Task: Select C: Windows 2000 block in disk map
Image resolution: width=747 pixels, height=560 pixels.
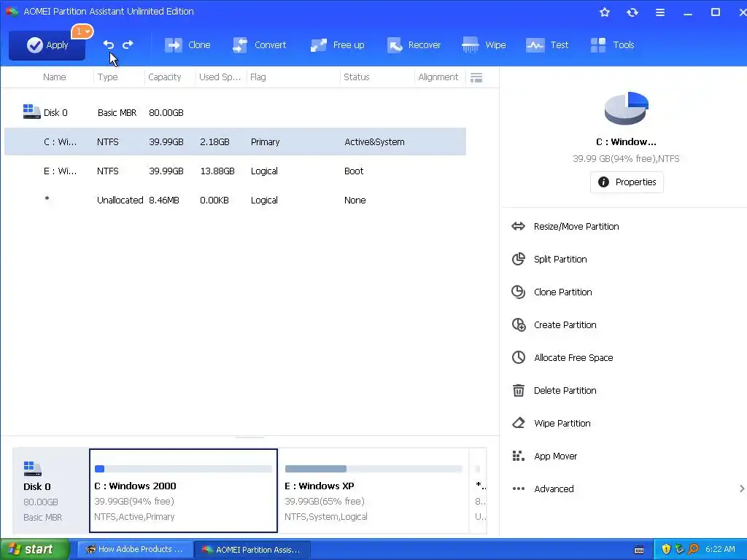Action: 183,491
